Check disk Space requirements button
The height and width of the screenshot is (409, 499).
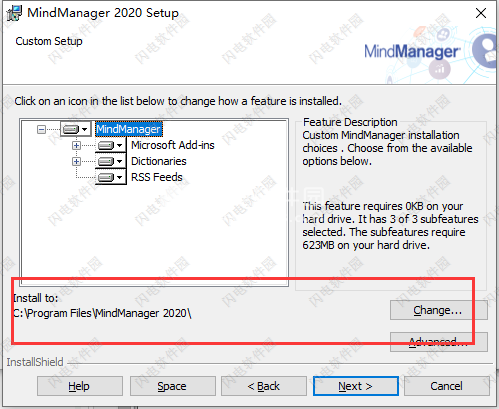click(172, 386)
